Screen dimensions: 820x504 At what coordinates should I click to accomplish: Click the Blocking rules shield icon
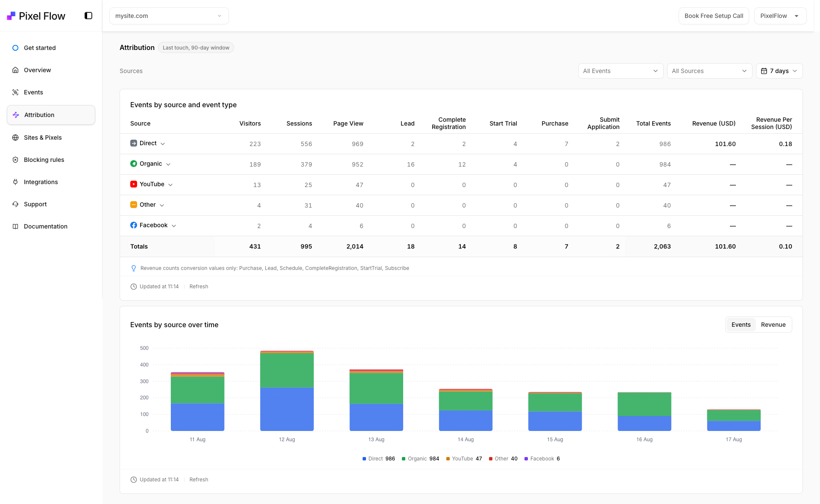15,160
